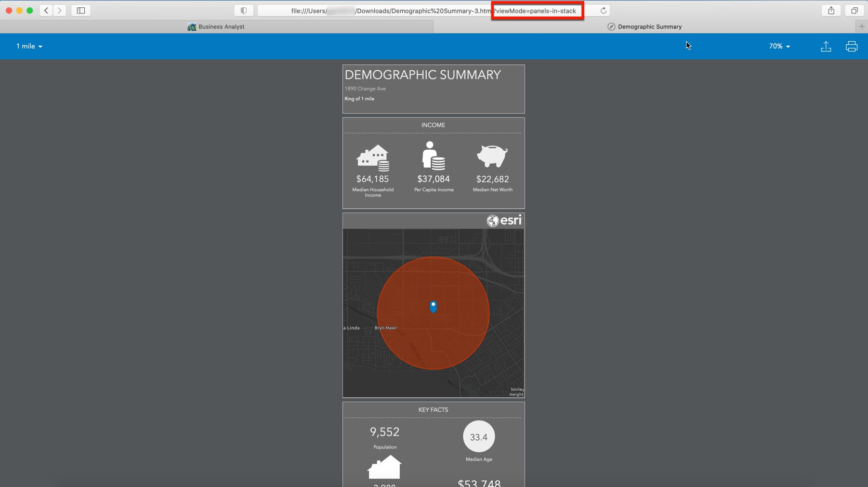Go forward using Safari's forward arrow
Image resolution: width=868 pixels, height=487 pixels.
[60, 10]
